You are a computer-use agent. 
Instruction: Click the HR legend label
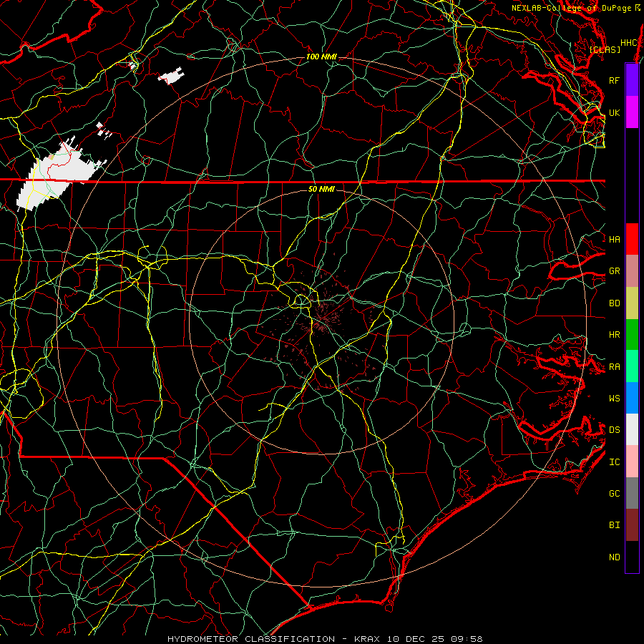615,335
